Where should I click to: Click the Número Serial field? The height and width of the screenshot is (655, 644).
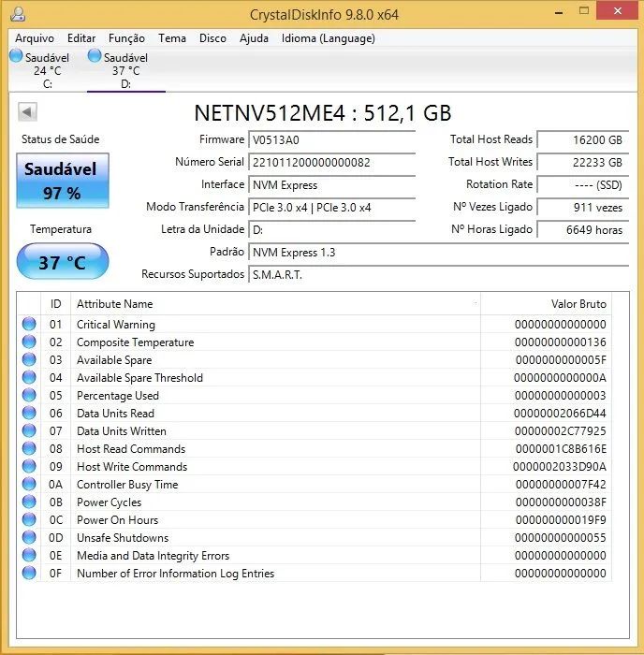click(331, 163)
